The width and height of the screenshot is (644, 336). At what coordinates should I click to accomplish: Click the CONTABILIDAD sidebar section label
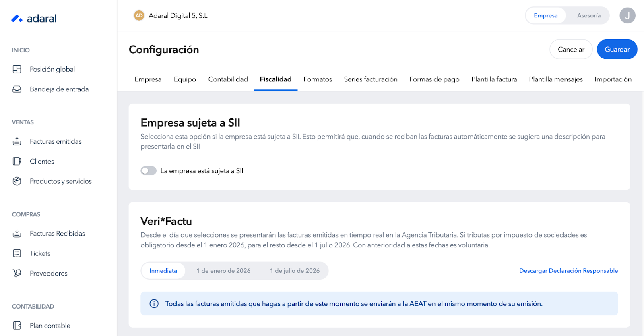click(x=33, y=306)
